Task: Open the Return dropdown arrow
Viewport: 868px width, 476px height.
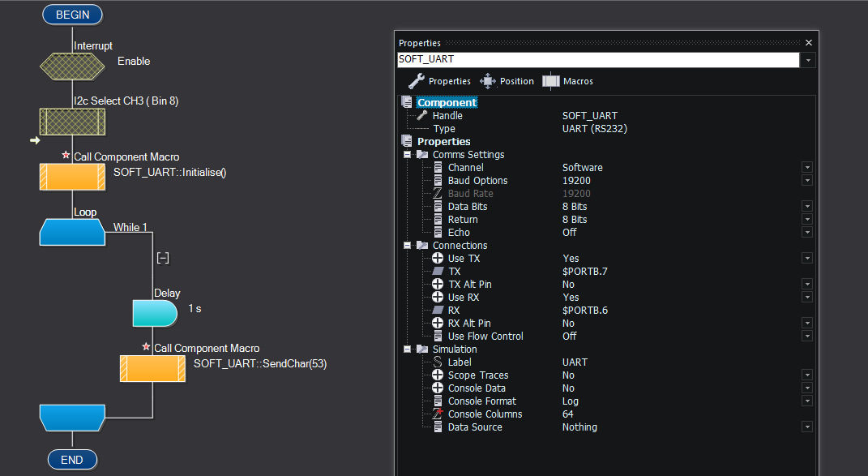Action: pos(807,220)
